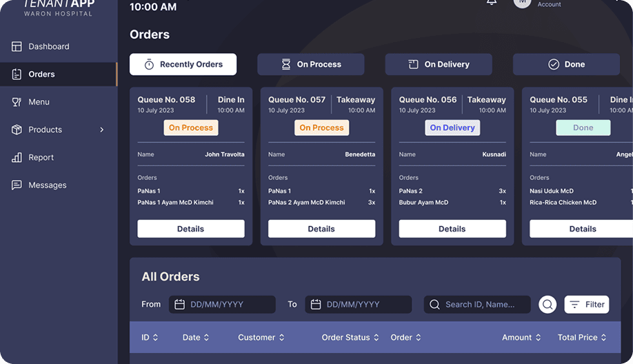Sort the table by Customer

point(261,338)
